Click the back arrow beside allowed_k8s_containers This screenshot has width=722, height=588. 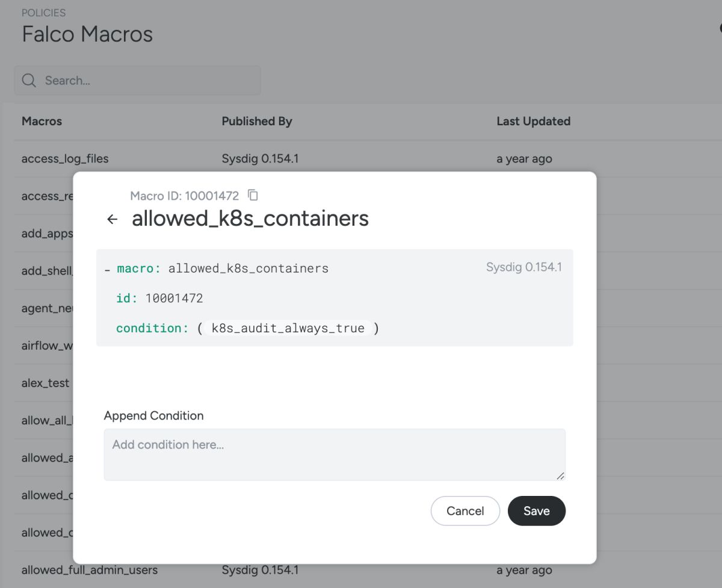112,219
